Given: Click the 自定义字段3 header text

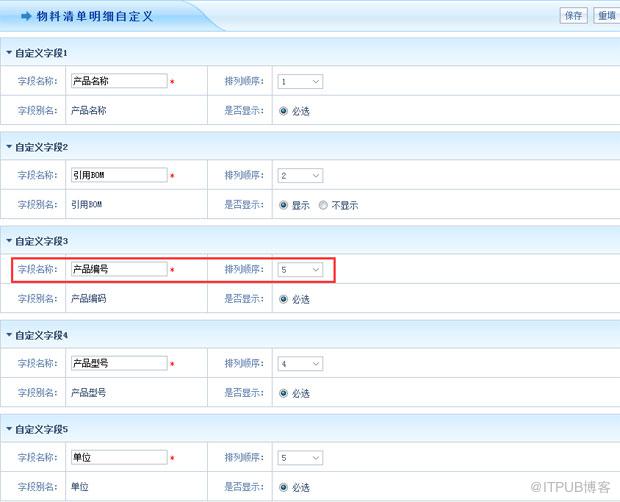Looking at the screenshot, I should click(x=41, y=241).
